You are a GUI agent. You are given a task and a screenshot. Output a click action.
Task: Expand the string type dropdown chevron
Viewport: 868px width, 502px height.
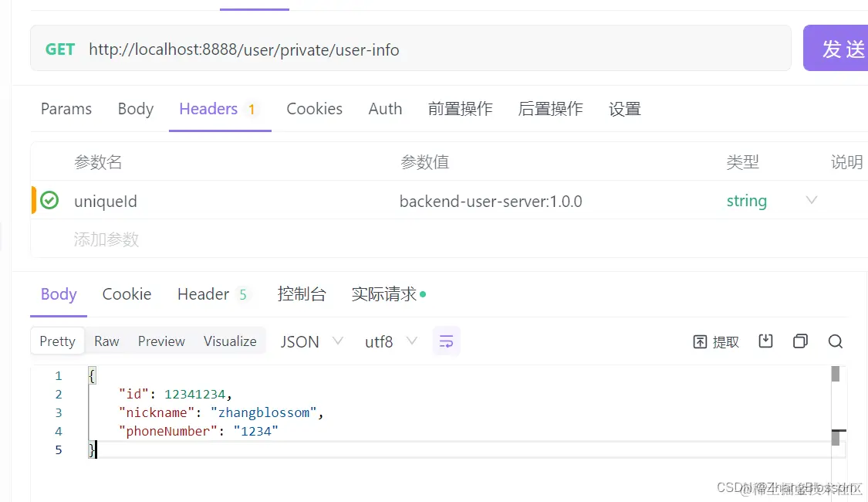pos(812,200)
